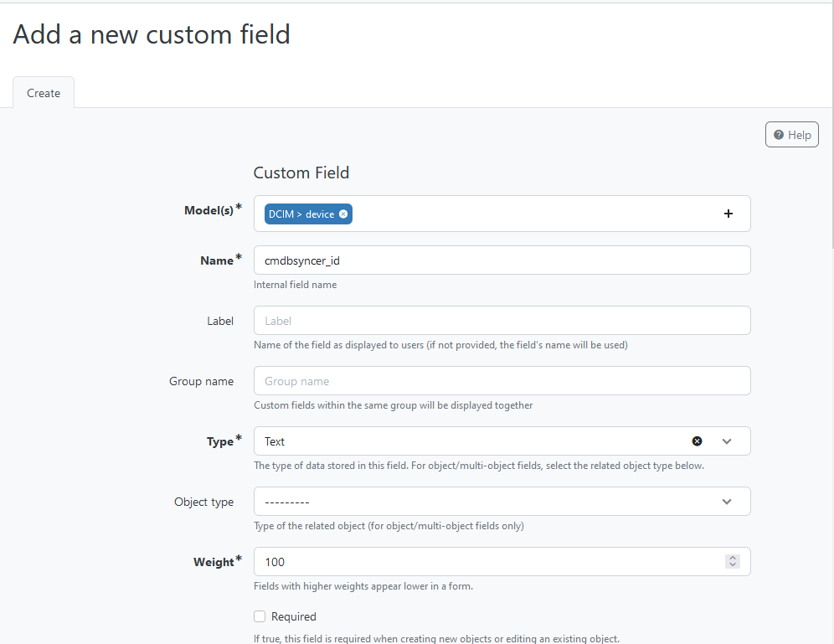Increase Weight using the up stepper arrow
Image resolution: width=834 pixels, height=644 pixels.
733,558
